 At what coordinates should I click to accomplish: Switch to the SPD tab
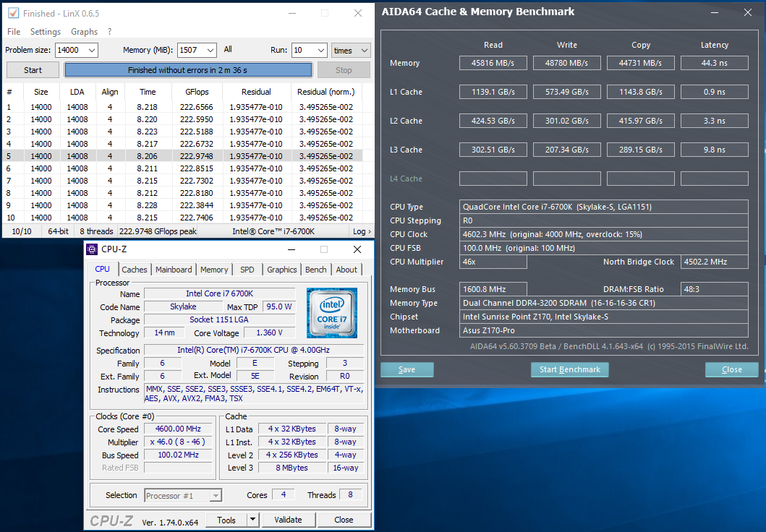point(247,270)
